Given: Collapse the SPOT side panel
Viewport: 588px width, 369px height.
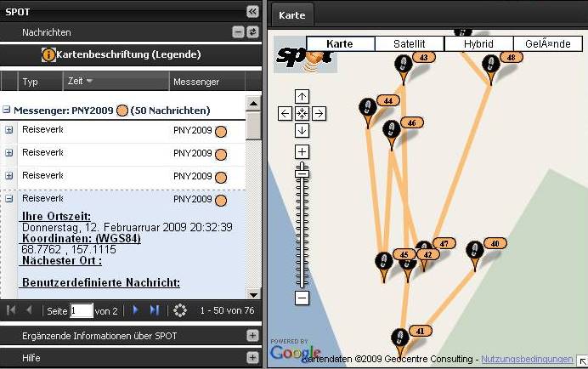Looking at the screenshot, I should [252, 11].
